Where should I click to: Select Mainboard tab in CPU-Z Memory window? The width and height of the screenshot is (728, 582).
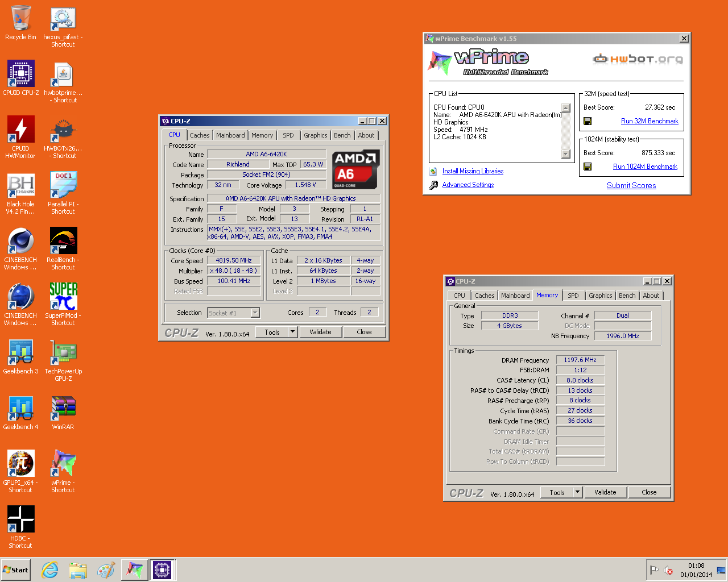(x=515, y=296)
